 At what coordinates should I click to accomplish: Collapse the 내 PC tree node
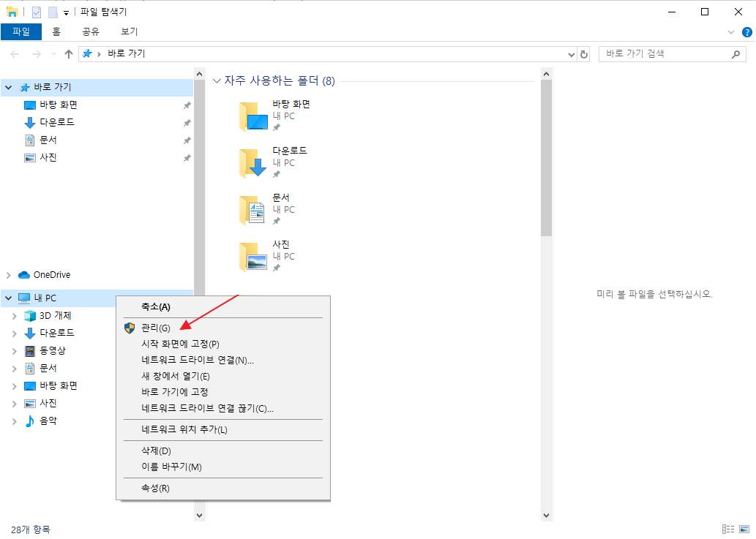point(9,298)
